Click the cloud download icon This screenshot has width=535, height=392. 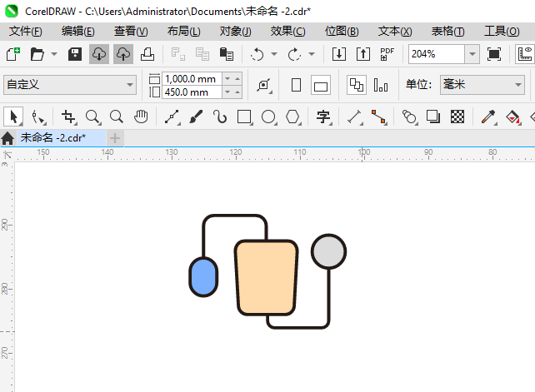tap(99, 54)
